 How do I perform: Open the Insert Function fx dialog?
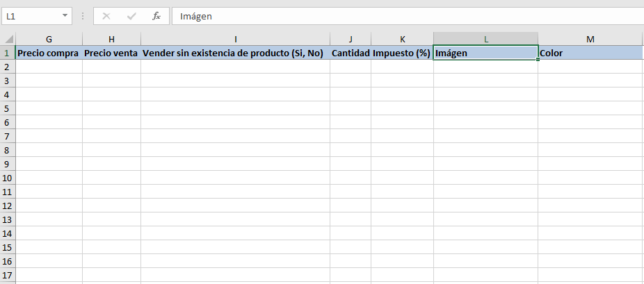point(156,16)
